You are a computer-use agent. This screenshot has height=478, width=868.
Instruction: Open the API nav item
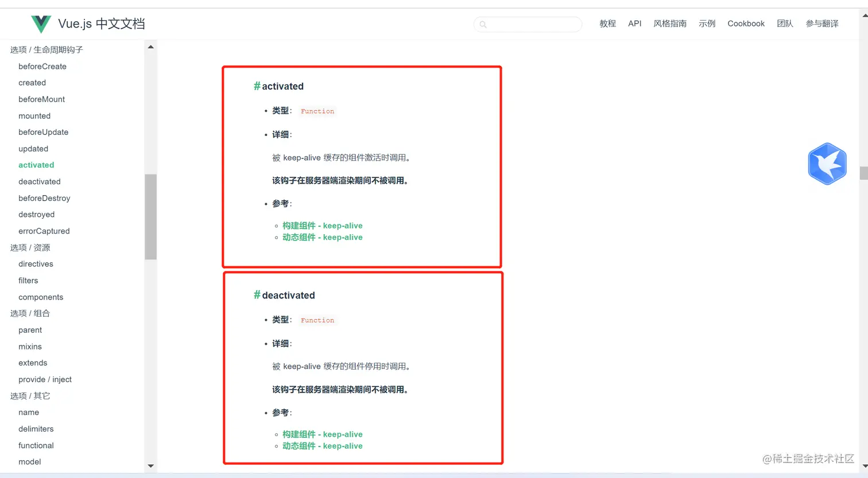pyautogui.click(x=634, y=24)
